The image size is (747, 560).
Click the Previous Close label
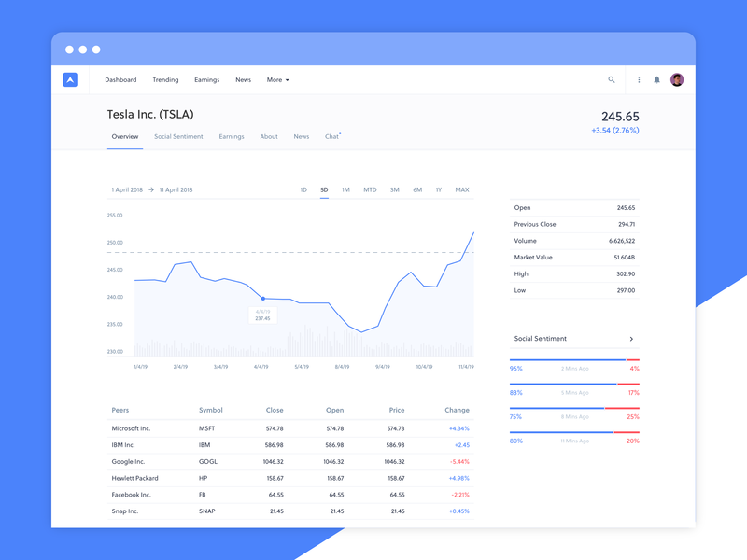click(534, 224)
